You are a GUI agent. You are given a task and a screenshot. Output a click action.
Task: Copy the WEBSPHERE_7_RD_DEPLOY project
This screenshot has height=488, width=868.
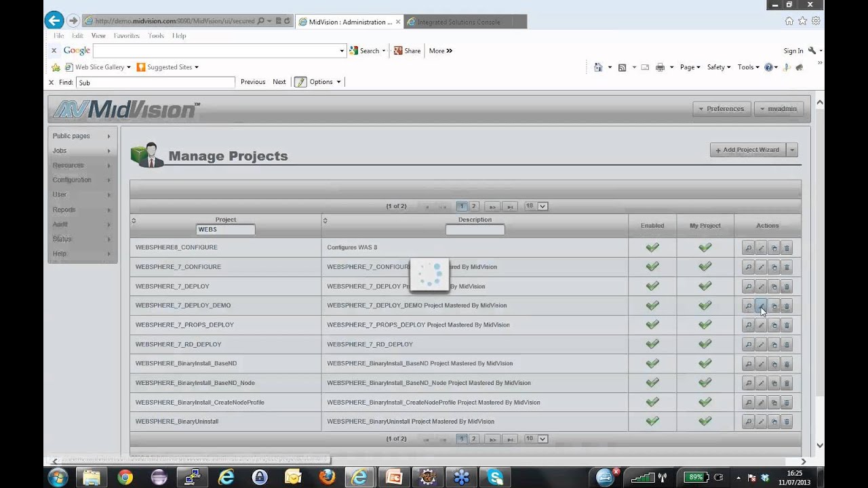774,345
